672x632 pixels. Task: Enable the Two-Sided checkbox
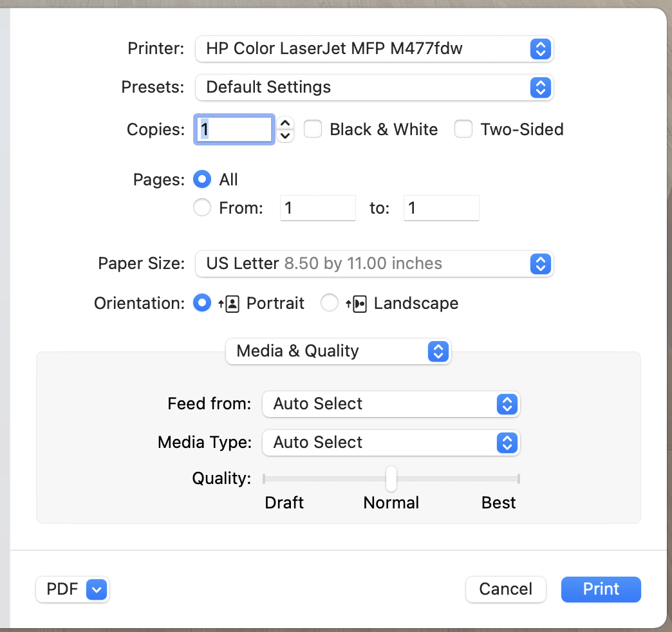(x=463, y=129)
